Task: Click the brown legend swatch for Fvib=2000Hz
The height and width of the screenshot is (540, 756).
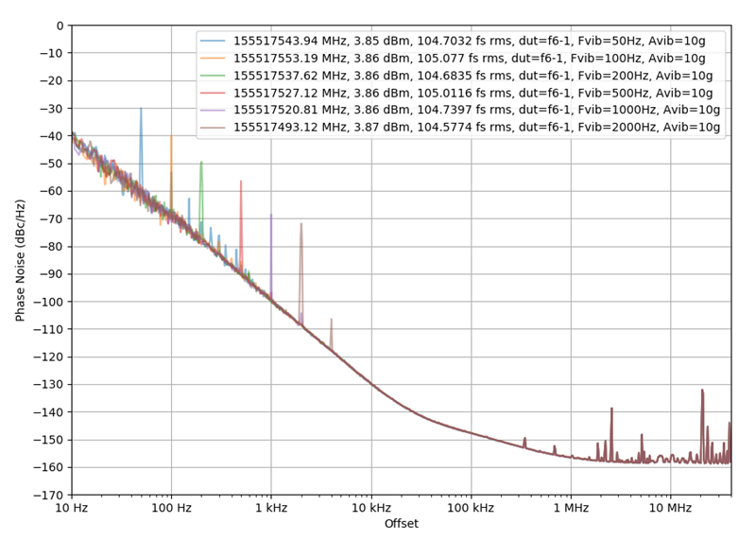Action: (x=215, y=127)
